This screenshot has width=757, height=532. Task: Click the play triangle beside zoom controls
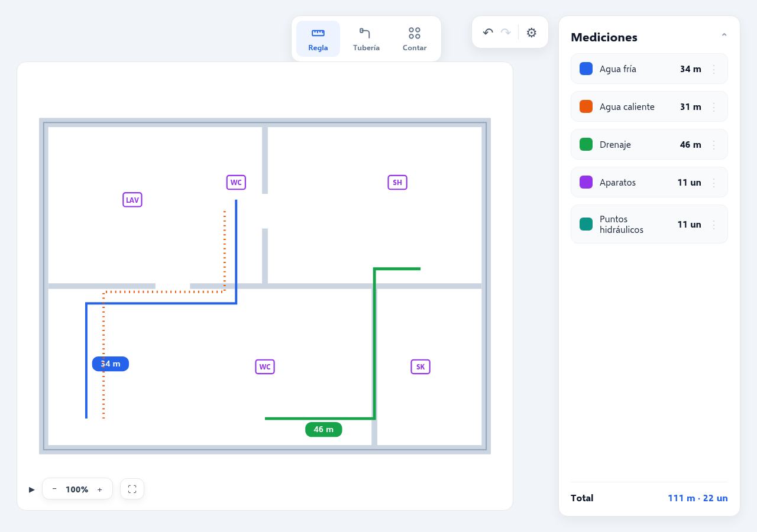point(32,489)
